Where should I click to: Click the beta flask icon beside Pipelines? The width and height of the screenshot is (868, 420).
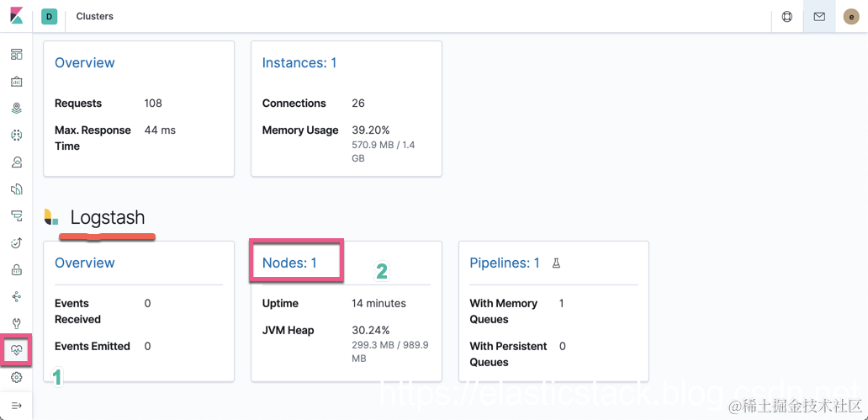[x=556, y=263]
